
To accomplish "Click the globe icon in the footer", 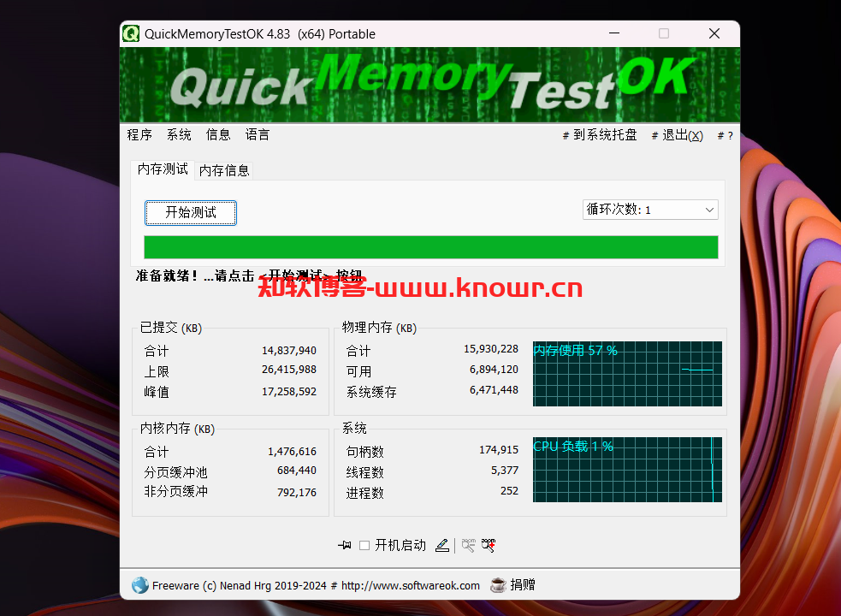I will [140, 585].
